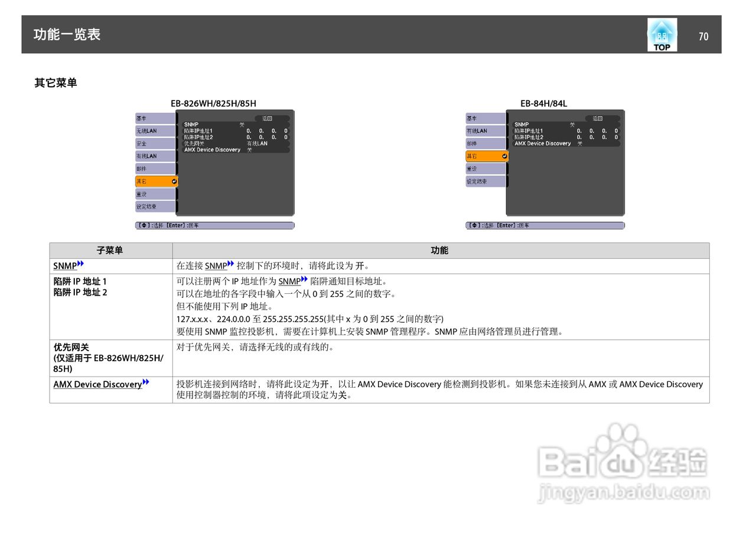Select 陷阱IP地址2 row in EB-84H/84L menu
756x535 pixels.
[x=566, y=137]
